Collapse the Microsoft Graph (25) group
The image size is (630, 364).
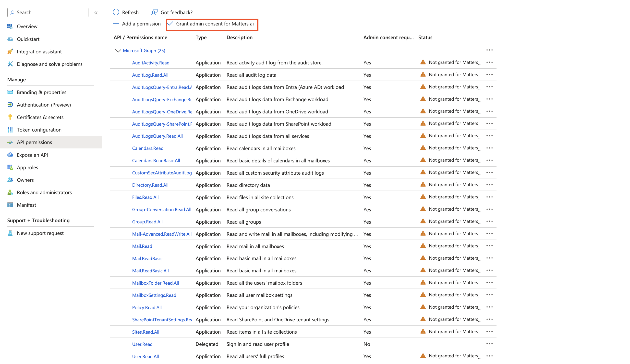(118, 50)
